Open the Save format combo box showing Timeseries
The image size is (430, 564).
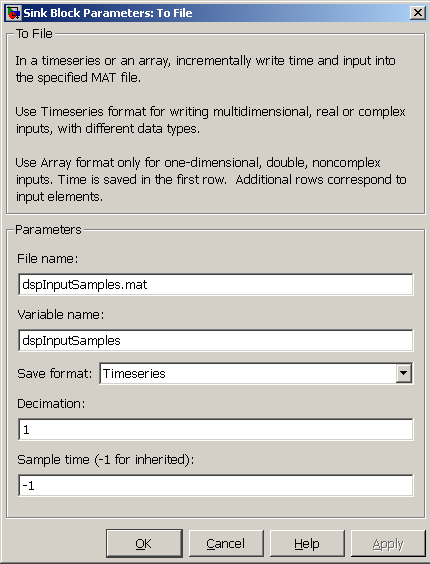256,373
